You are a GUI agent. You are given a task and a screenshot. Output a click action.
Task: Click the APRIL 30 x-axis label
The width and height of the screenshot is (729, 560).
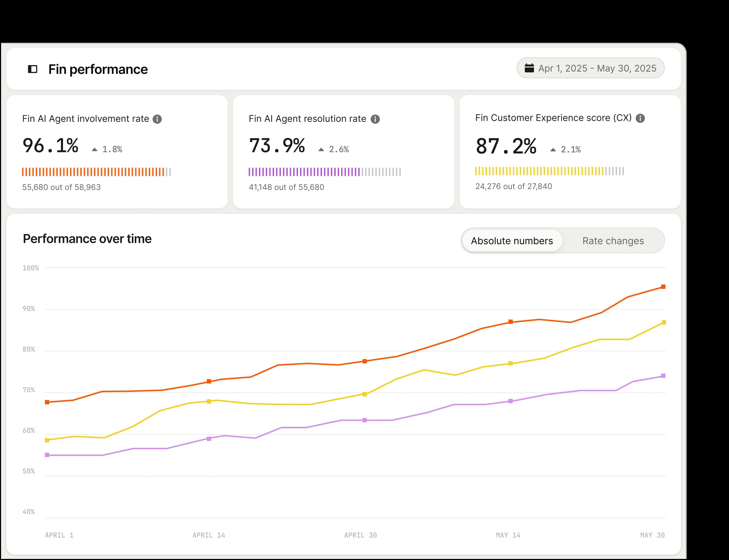(361, 535)
